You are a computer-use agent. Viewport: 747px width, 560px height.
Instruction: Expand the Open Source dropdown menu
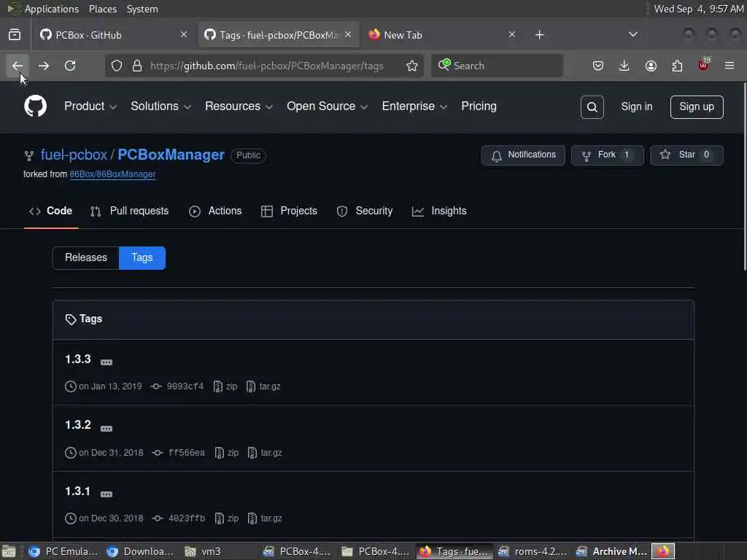click(x=327, y=106)
